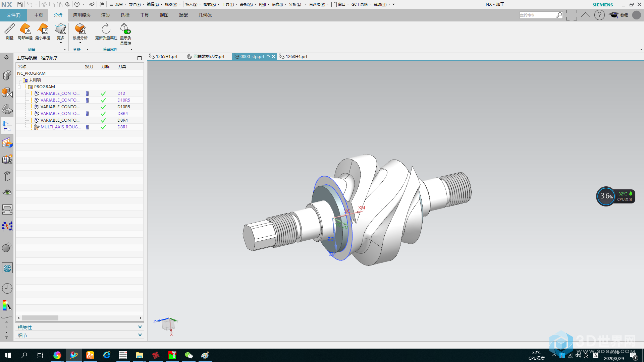This screenshot has height=362, width=644.
Task: Select the Operation Navigator sidebar icon
Action: point(7,126)
